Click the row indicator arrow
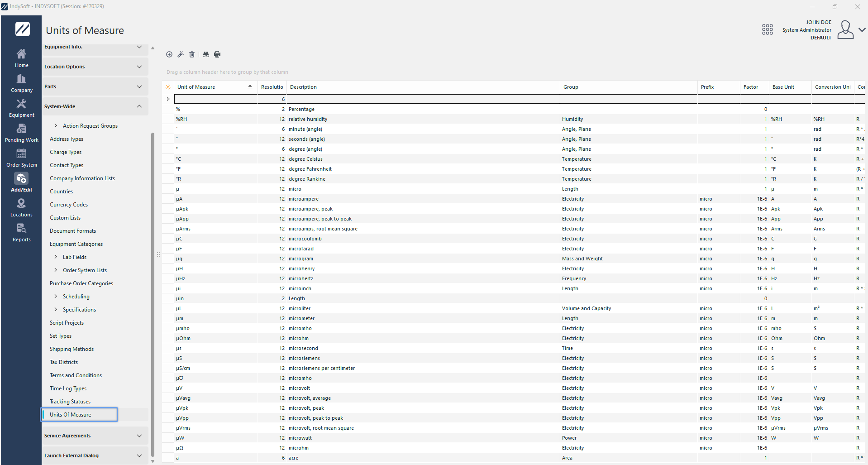 (x=168, y=99)
